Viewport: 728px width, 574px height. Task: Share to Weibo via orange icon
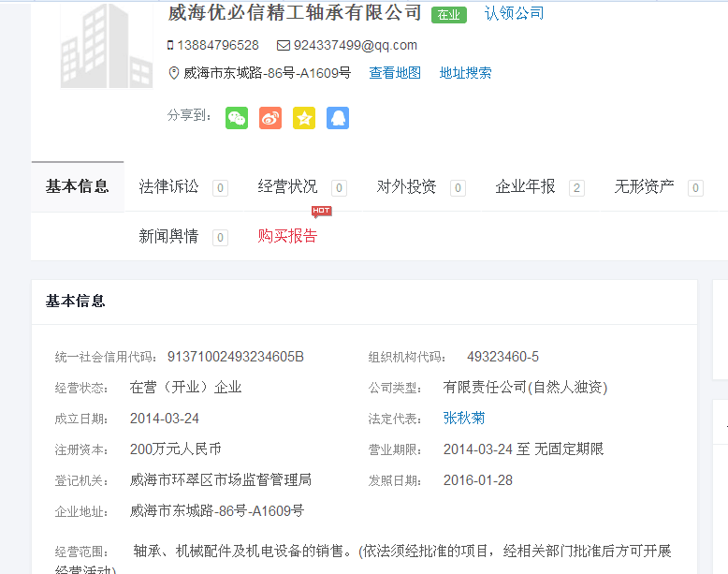tap(270, 118)
